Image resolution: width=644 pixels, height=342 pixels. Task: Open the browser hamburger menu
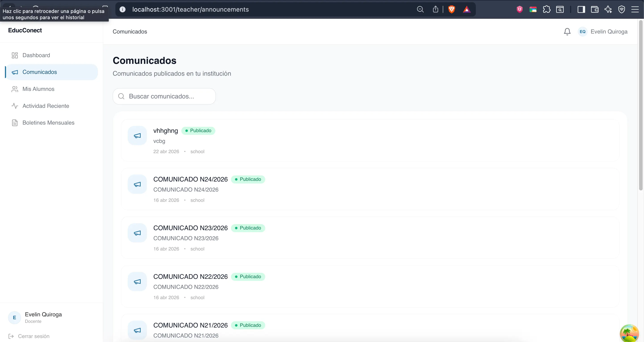[635, 9]
